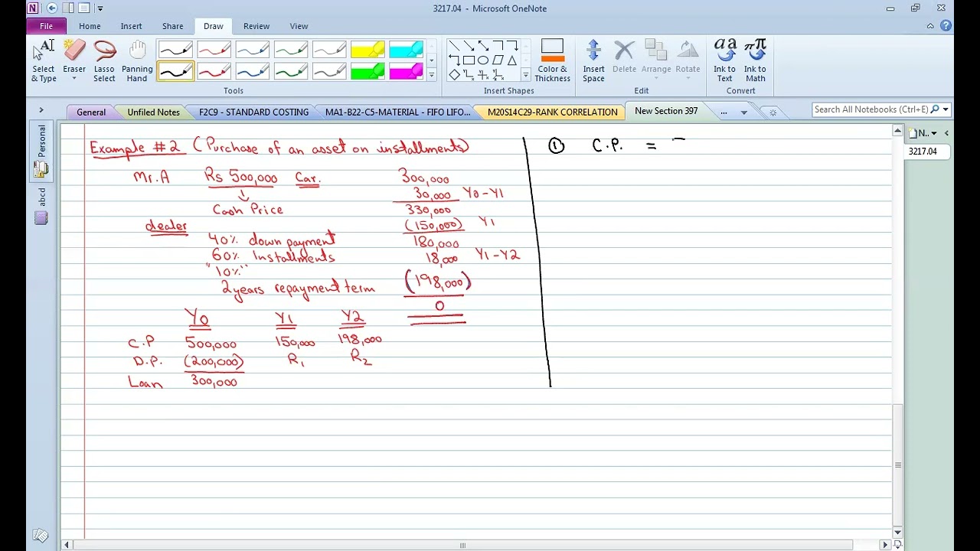This screenshot has height=551, width=980.
Task: Expand the pen gallery More arrow
Action: coord(431,75)
